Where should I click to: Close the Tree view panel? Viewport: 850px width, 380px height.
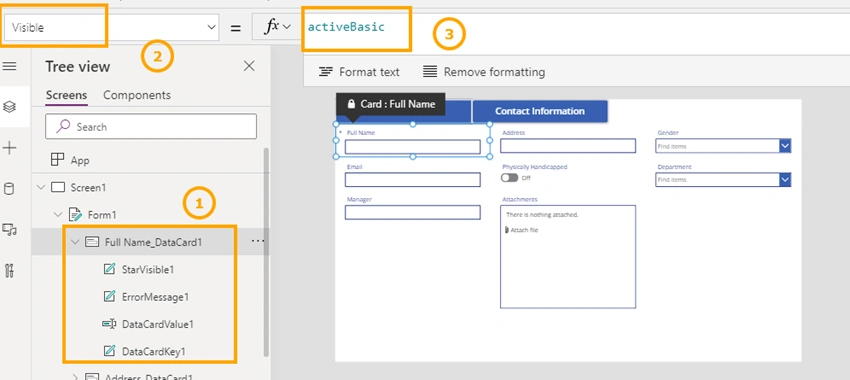tap(249, 66)
